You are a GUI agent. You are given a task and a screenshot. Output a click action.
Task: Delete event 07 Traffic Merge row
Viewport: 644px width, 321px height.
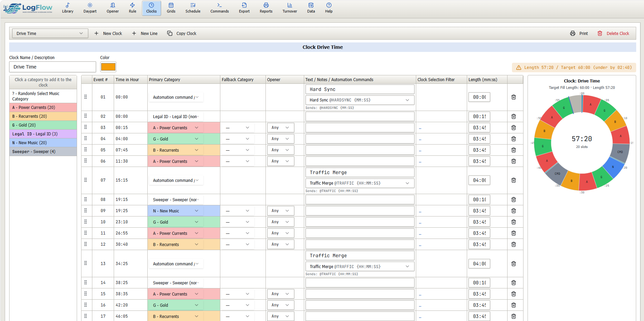[514, 180]
